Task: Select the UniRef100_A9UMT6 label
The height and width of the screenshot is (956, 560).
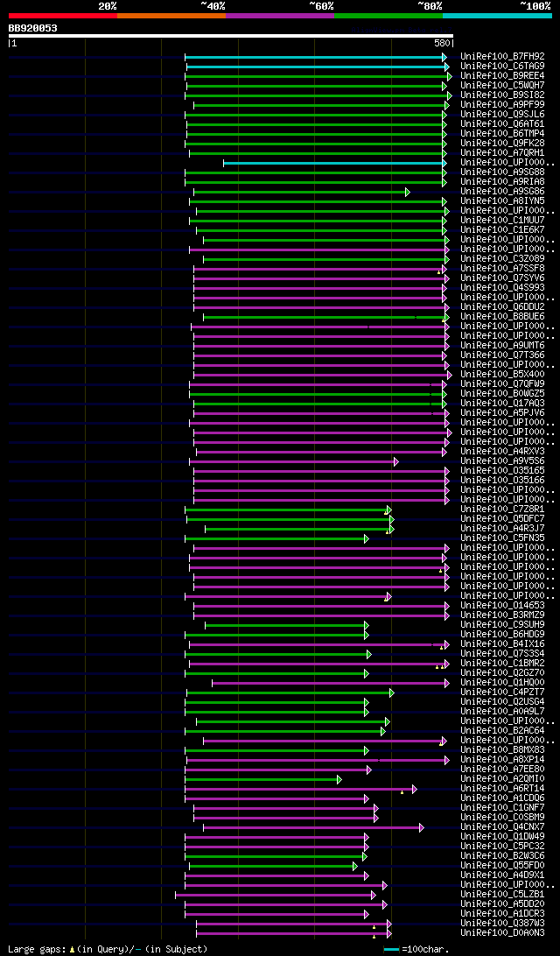Action: 503,345
